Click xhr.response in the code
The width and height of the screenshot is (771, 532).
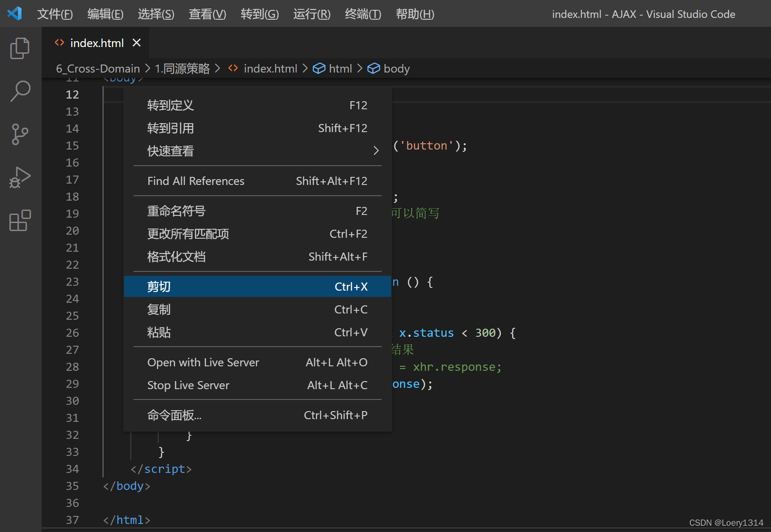[454, 367]
